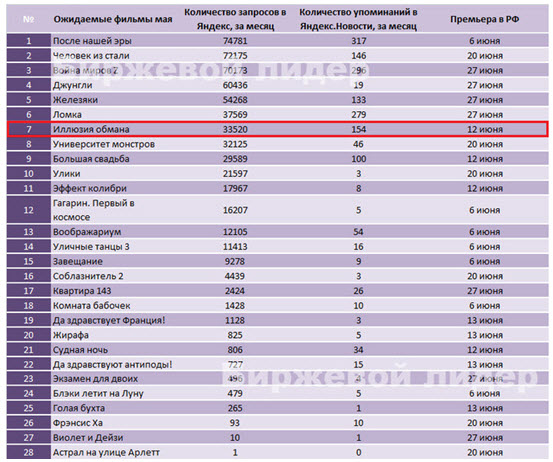Click the film 'Воображариум'
This screenshot has height=462, width=553.
coord(87,232)
